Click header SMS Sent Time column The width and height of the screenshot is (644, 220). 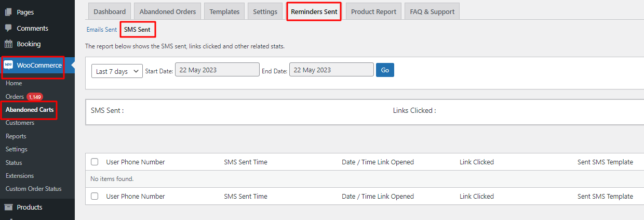pyautogui.click(x=246, y=162)
